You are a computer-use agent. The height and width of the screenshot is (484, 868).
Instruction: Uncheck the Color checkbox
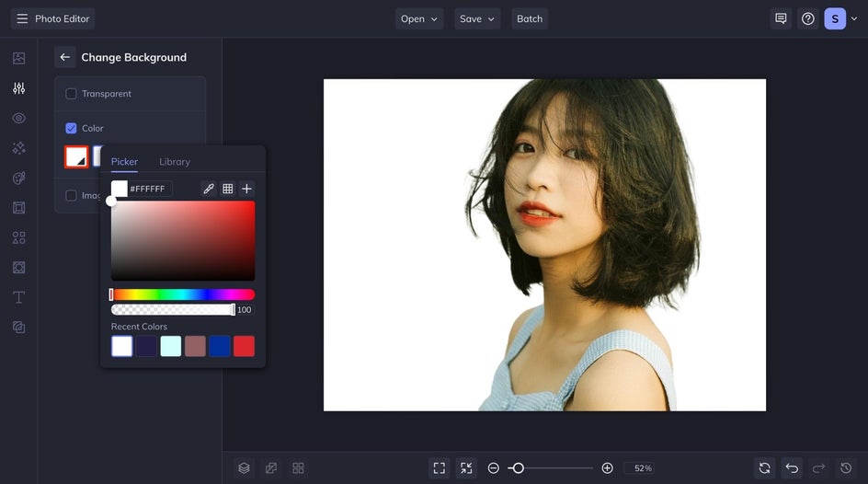(x=71, y=128)
